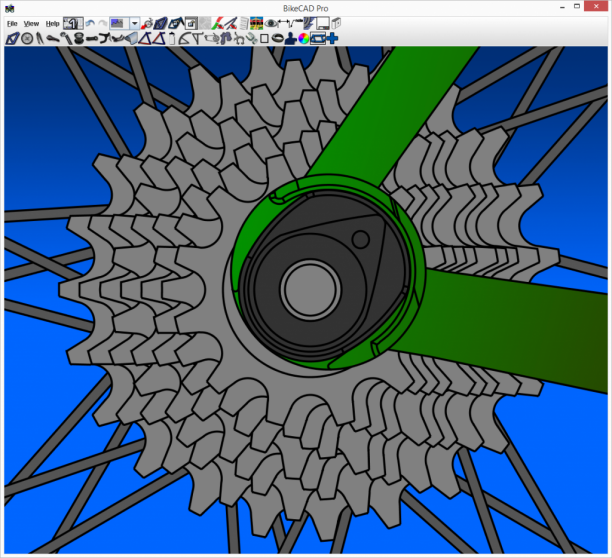The image size is (612, 558).
Task: Undo the last change with blue arrow
Action: point(90,23)
